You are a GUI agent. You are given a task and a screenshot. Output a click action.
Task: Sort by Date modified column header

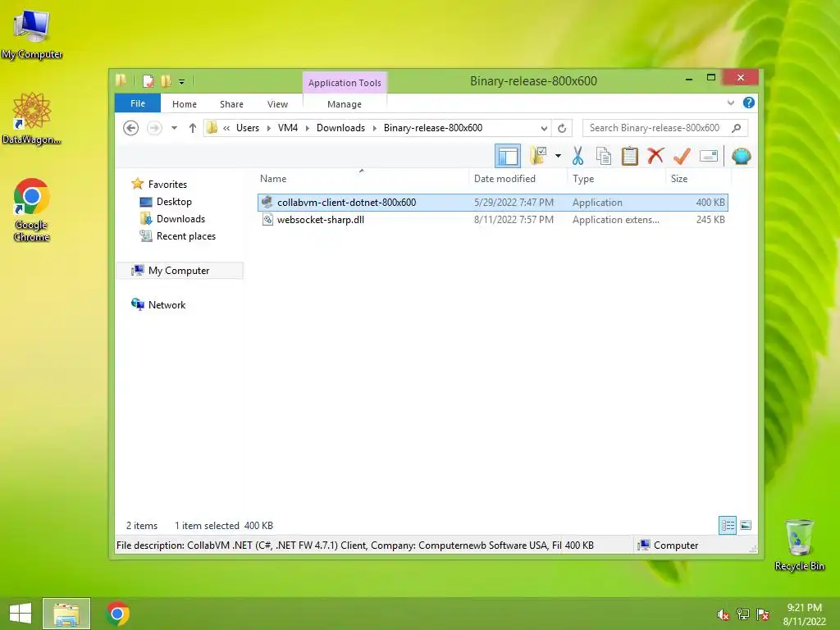(x=518, y=178)
